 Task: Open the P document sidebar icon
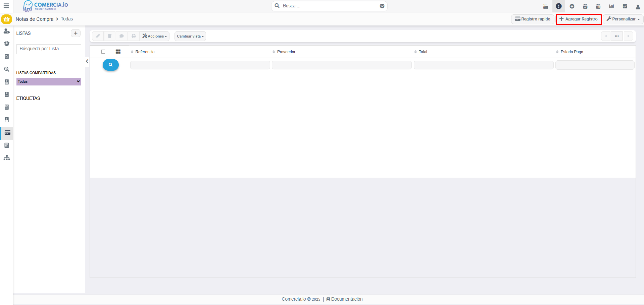click(7, 95)
